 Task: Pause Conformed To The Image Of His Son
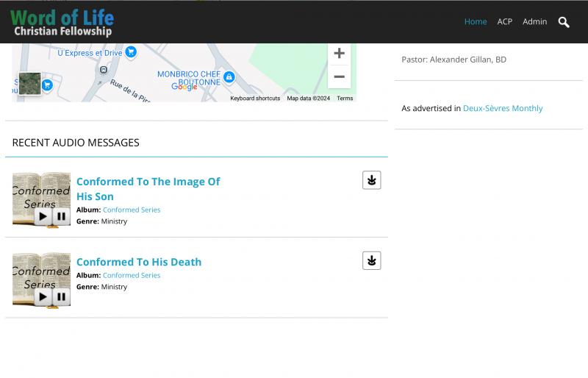61,216
